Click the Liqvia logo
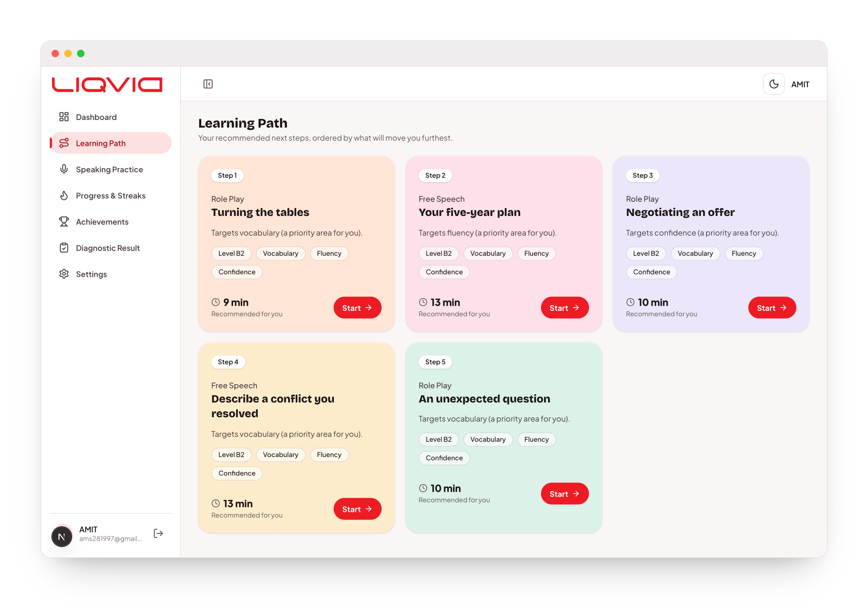 click(x=107, y=85)
